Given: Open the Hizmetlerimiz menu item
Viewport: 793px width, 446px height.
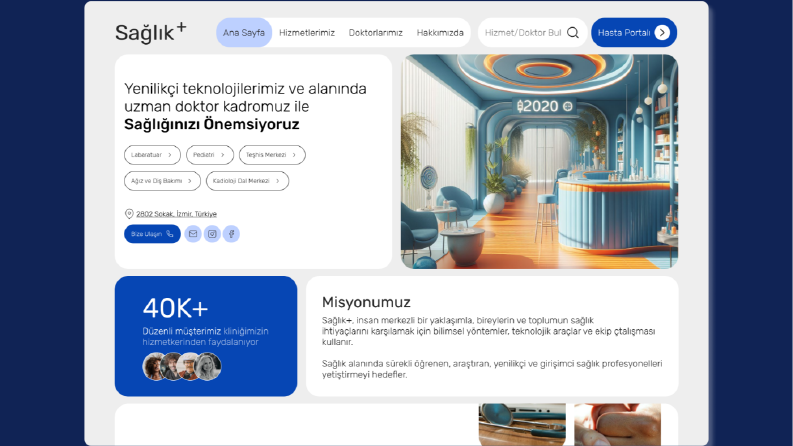Looking at the screenshot, I should point(307,32).
